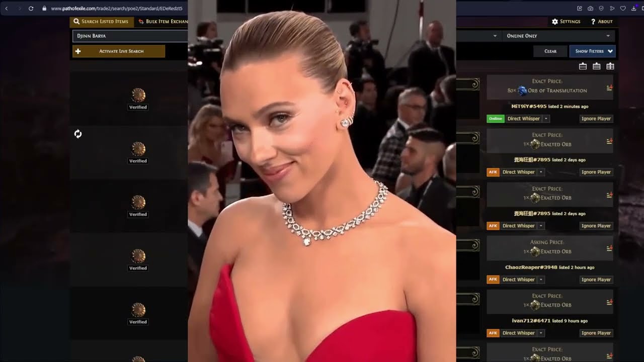Screen dimensions: 644x362
Task: Direct Whisper ChaozReaper#3948
Action: coord(518,280)
